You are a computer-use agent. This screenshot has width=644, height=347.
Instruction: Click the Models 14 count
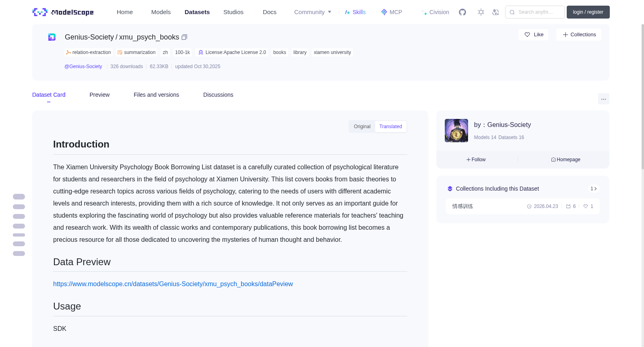click(x=485, y=137)
